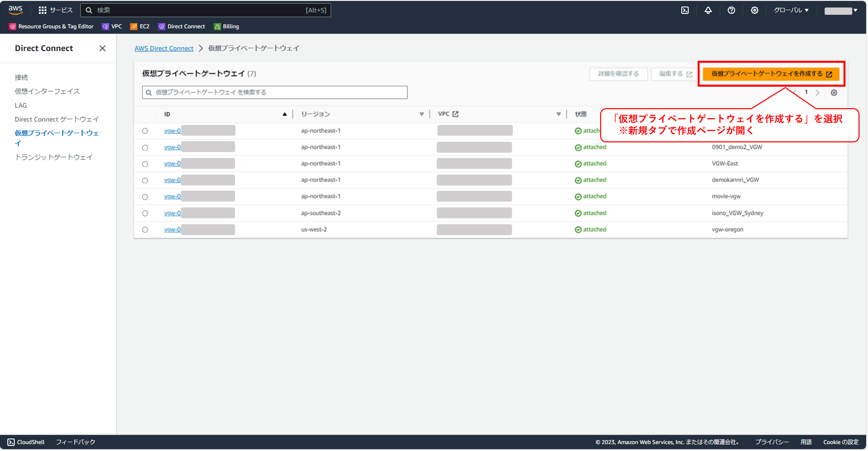The width and height of the screenshot is (868, 451).
Task: Click the AWS logo home icon
Action: point(15,10)
